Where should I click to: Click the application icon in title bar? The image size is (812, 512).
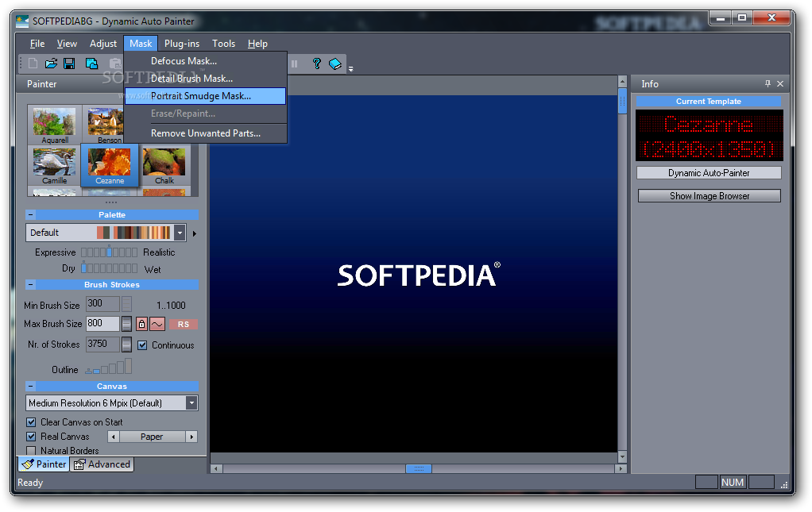pos(22,21)
